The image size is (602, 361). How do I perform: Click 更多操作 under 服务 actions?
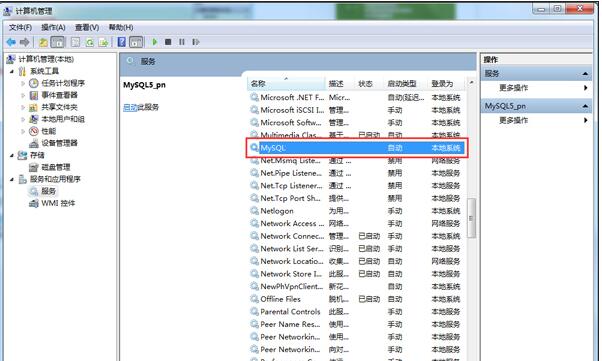pyautogui.click(x=513, y=88)
